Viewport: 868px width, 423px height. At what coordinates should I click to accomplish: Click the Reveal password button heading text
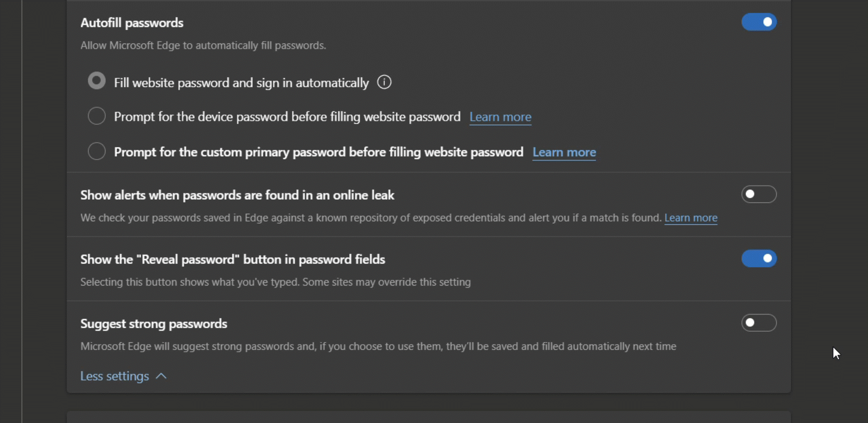(232, 259)
